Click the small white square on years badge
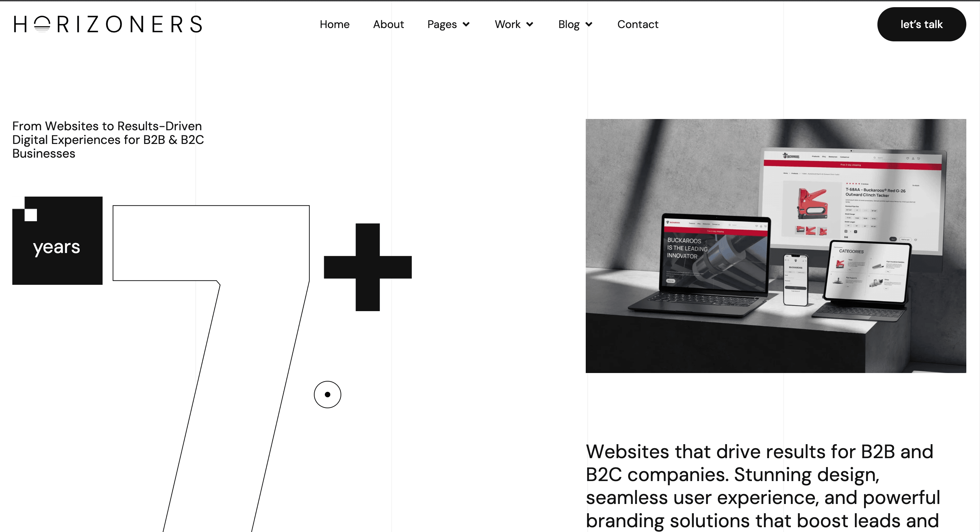The image size is (980, 532). coord(31,215)
